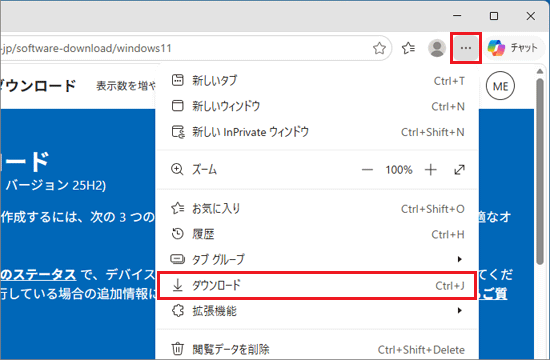Open the Favorites list toolbar icon
This screenshot has height=360, width=550.
pyautogui.click(x=408, y=48)
